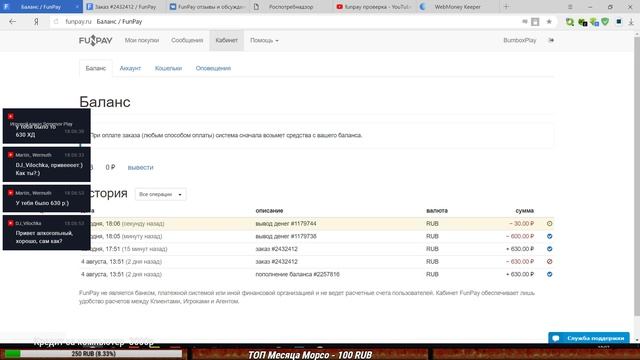Open Кабинет in the top navigation
Screen dimensions: 640x360
tap(227, 40)
